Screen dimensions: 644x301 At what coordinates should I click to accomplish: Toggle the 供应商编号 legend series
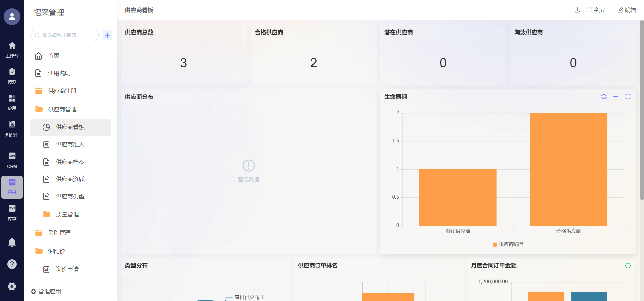click(508, 244)
